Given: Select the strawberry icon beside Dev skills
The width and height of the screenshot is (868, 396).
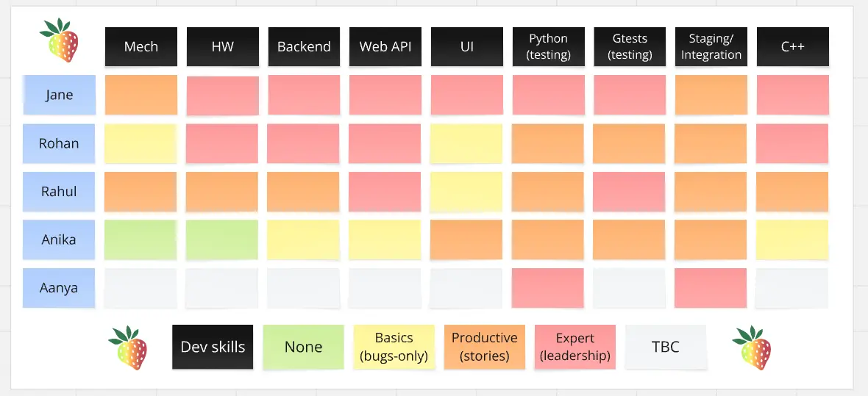Looking at the screenshot, I should 127,348.
